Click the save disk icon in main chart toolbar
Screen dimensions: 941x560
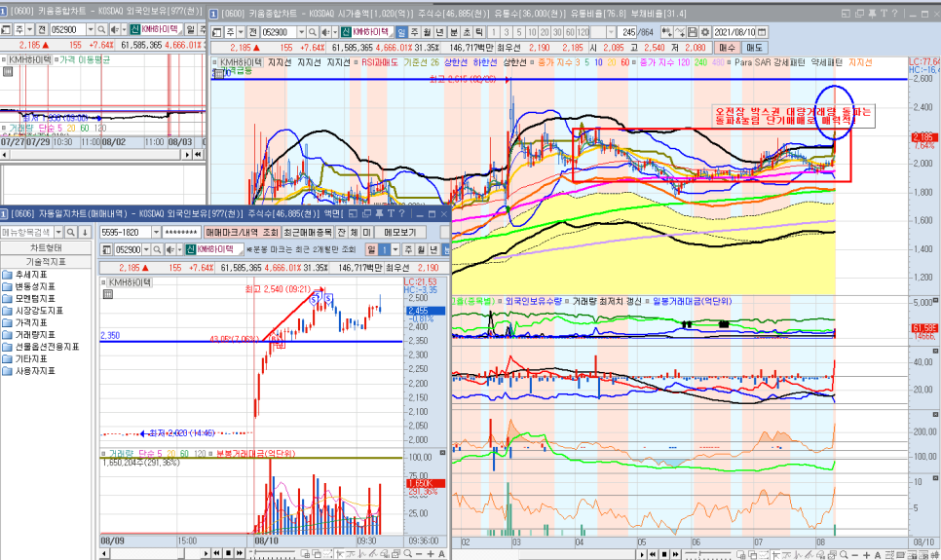click(x=693, y=32)
